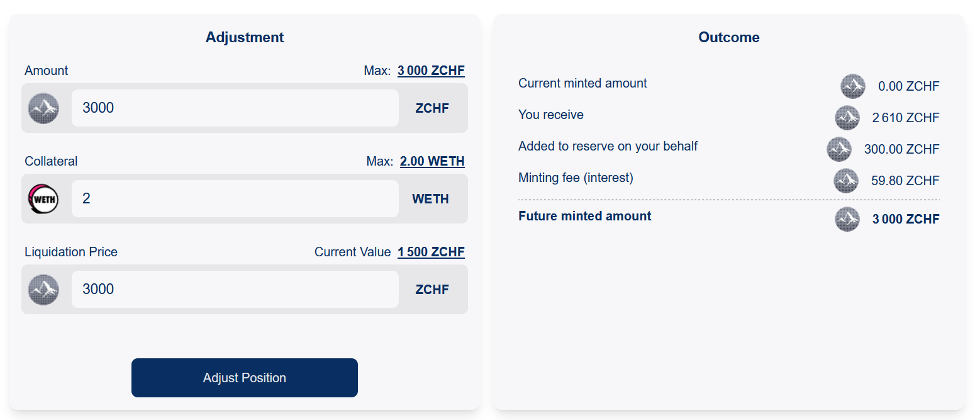Click the Future minted amount label
980x420 pixels.
584,216
